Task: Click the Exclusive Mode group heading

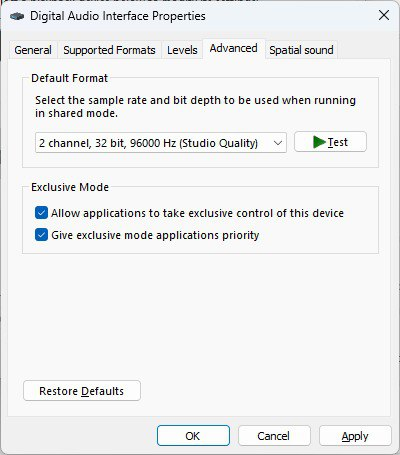Action: (70, 187)
